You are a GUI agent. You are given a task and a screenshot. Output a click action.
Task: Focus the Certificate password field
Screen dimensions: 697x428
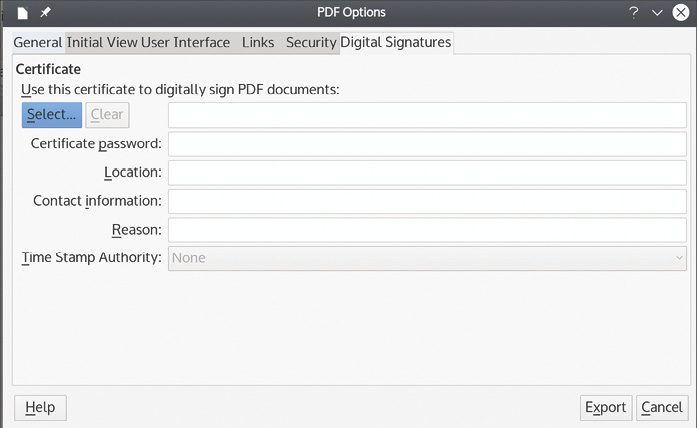[427, 144]
